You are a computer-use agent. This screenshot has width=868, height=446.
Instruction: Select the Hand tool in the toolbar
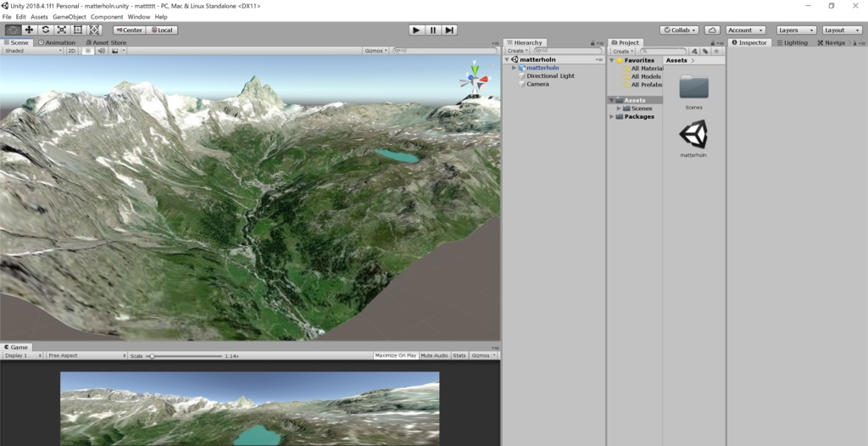click(13, 30)
